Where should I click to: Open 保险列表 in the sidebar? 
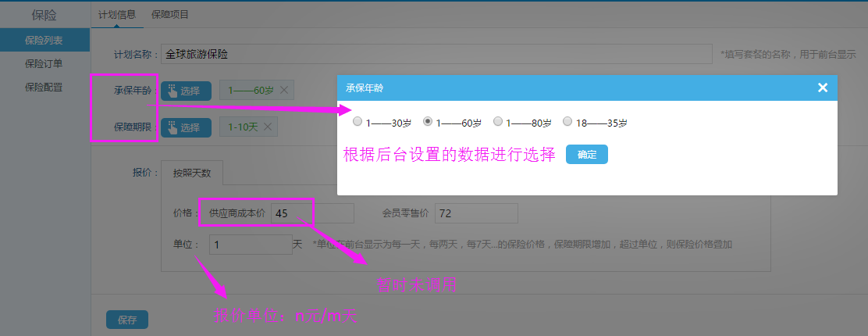point(44,39)
